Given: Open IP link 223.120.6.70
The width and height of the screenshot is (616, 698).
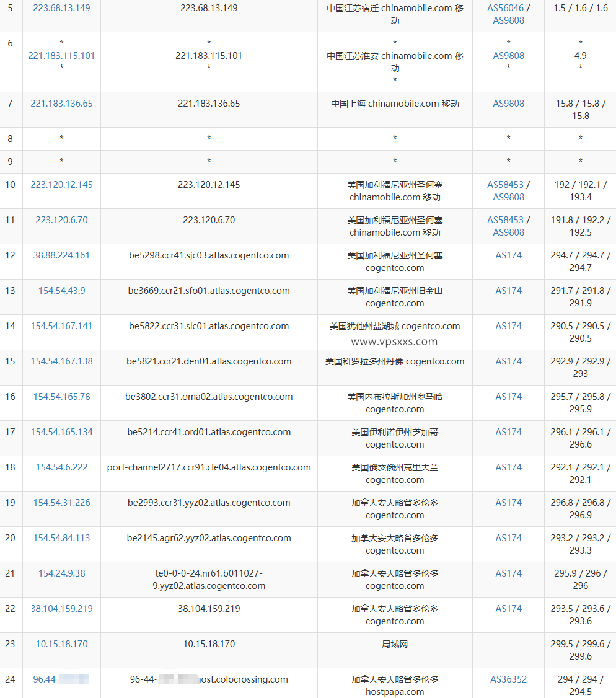Looking at the screenshot, I should [61, 220].
